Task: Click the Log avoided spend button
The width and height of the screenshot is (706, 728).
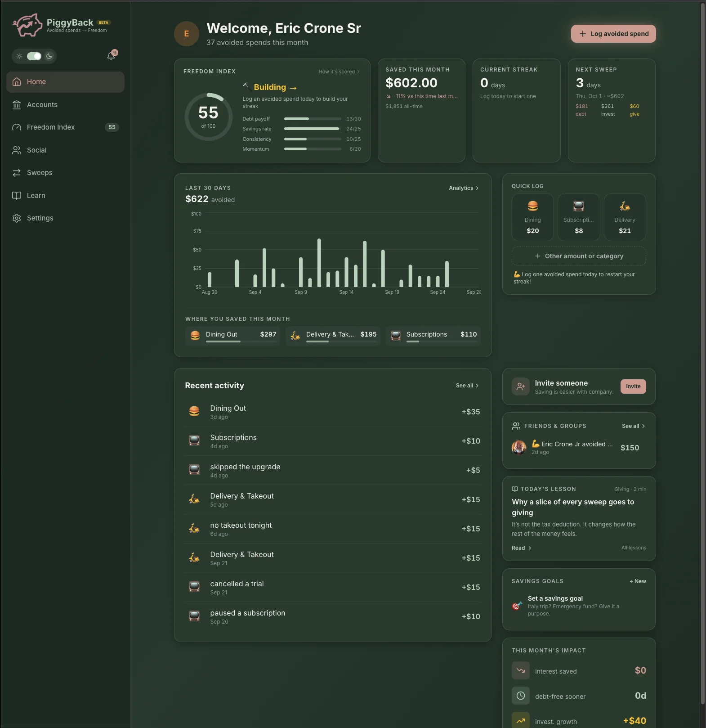Action: coord(613,34)
